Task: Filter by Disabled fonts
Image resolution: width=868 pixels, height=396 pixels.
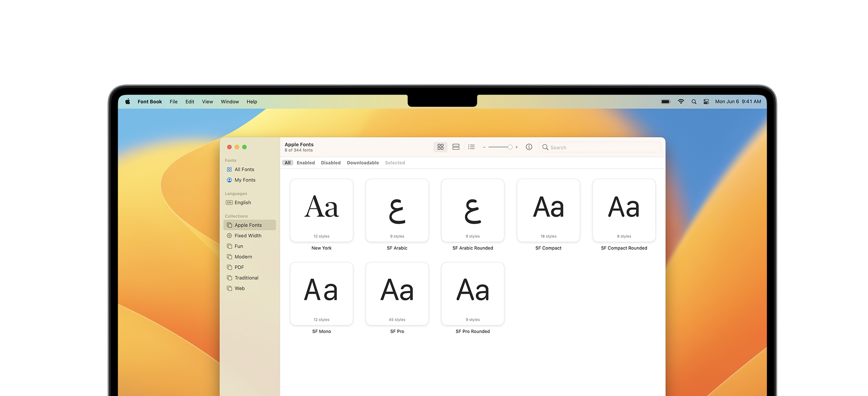Action: pos(331,163)
